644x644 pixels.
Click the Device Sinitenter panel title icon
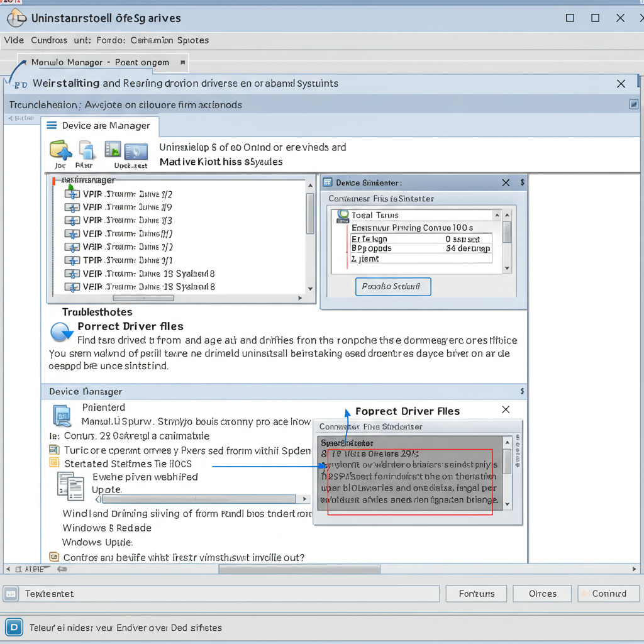[327, 182]
